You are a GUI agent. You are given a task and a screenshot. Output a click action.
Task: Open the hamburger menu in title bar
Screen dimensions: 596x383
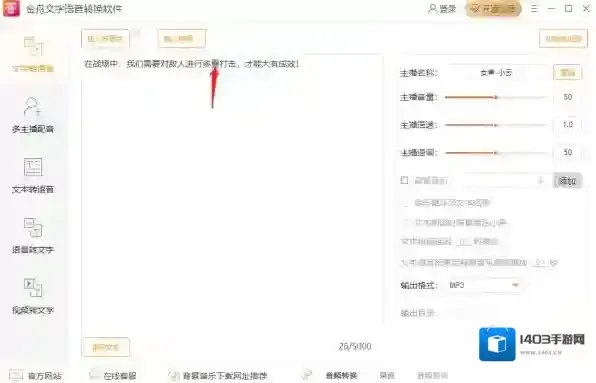(x=534, y=8)
